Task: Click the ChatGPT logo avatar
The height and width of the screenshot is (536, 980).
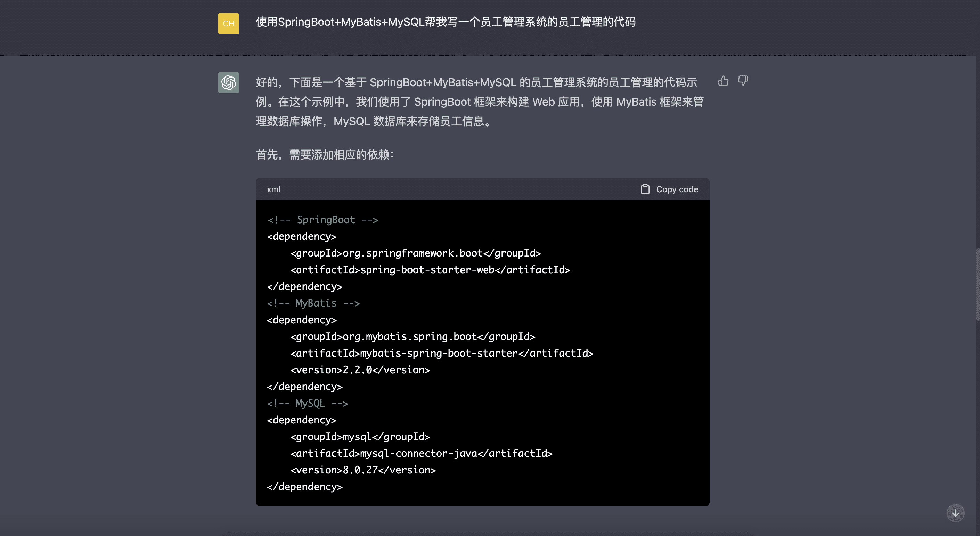Action: (228, 82)
